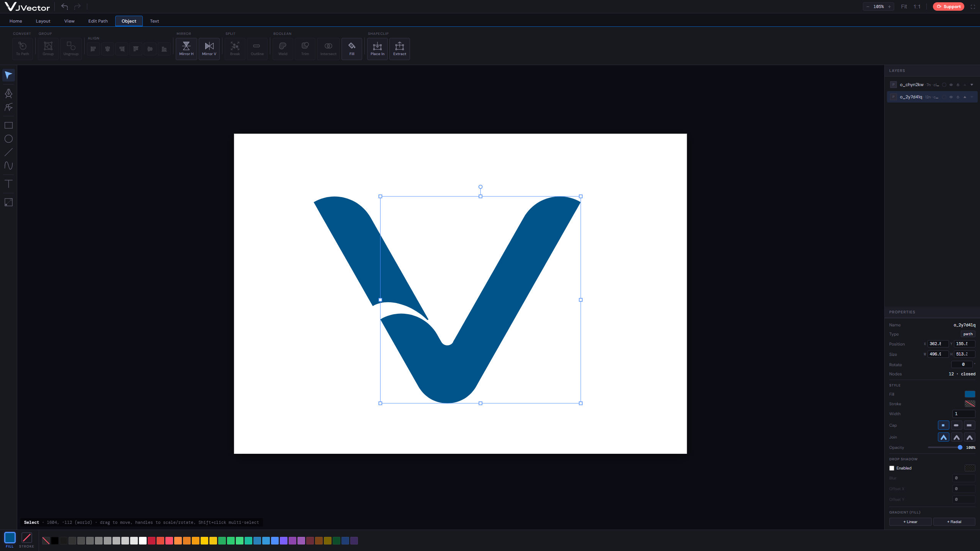Click the Group objects button

[x=48, y=49]
